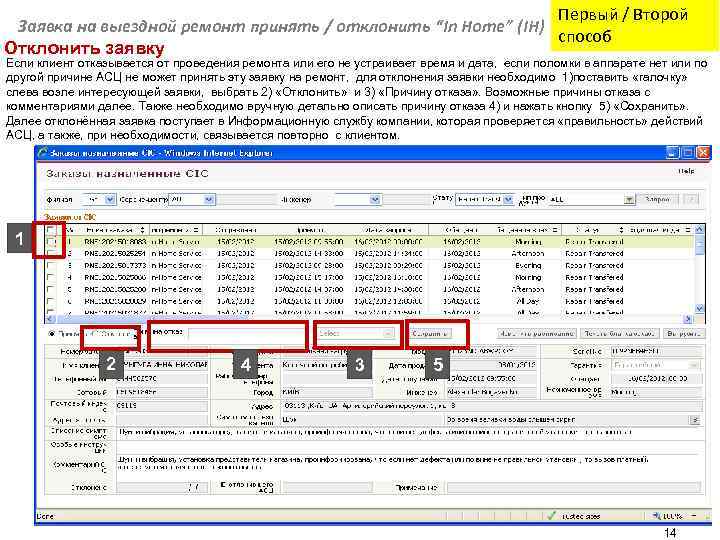Click the Печать бланка заказа button

click(x=619, y=334)
